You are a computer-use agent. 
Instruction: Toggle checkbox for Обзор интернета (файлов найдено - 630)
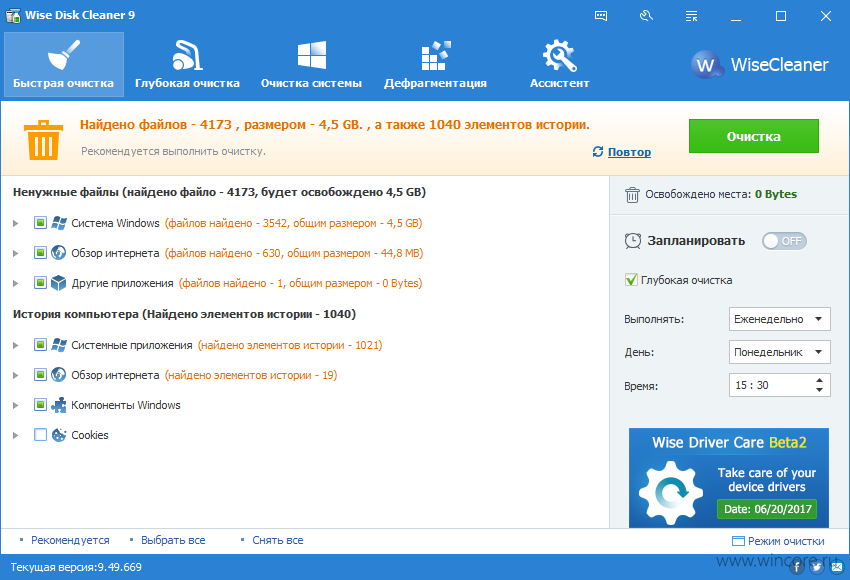pos(40,253)
